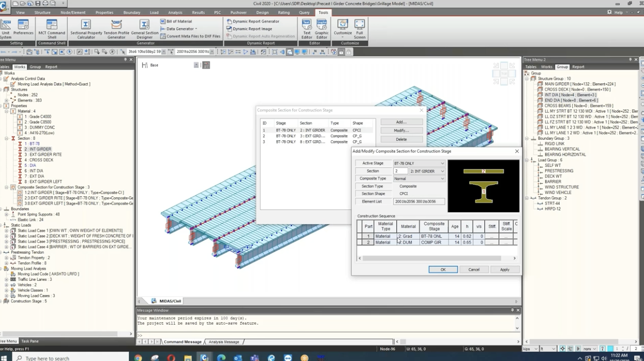Open the Analysis ribbon tab
This screenshot has width=644, height=361.
tap(175, 13)
